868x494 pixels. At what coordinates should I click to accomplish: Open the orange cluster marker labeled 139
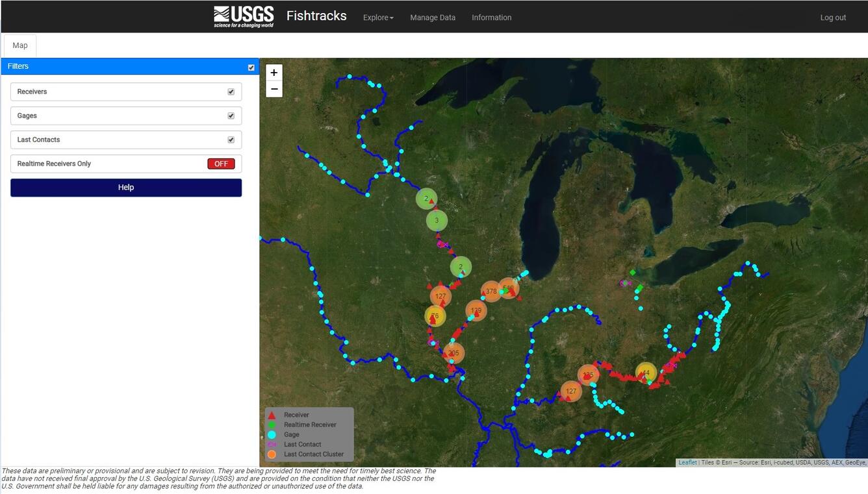[476, 310]
